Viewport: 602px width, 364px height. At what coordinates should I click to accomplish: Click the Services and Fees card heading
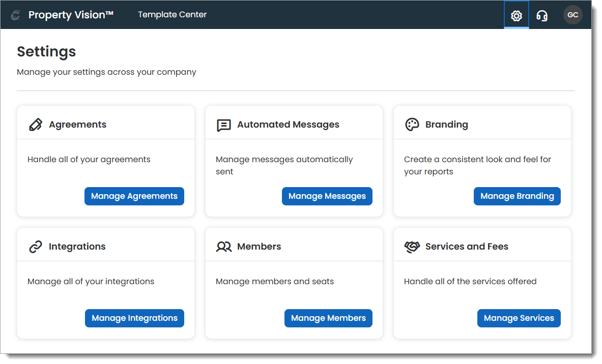(467, 247)
